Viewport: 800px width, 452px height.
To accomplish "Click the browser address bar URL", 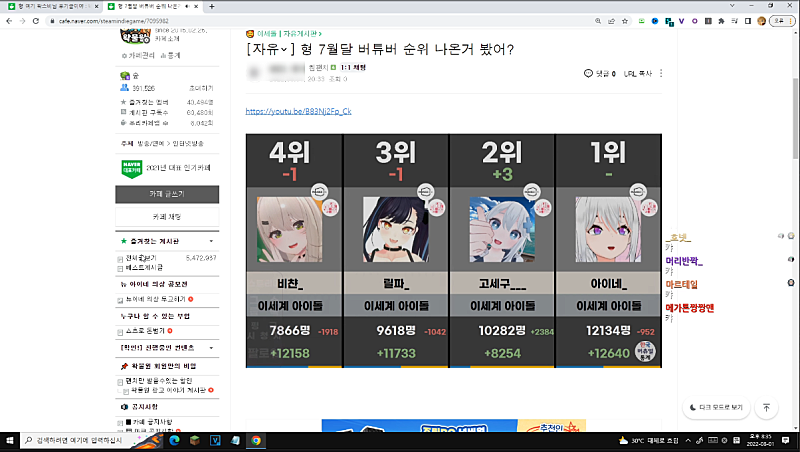I will coord(113,21).
